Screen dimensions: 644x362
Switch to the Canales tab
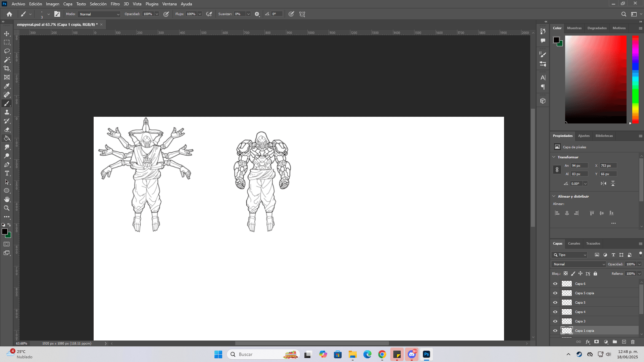tap(574, 244)
